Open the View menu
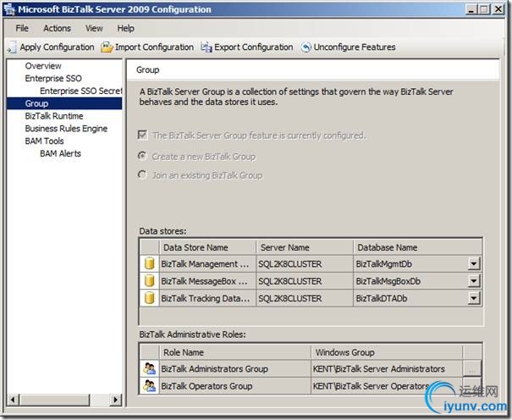Image resolution: width=512 pixels, height=420 pixels. click(x=94, y=29)
